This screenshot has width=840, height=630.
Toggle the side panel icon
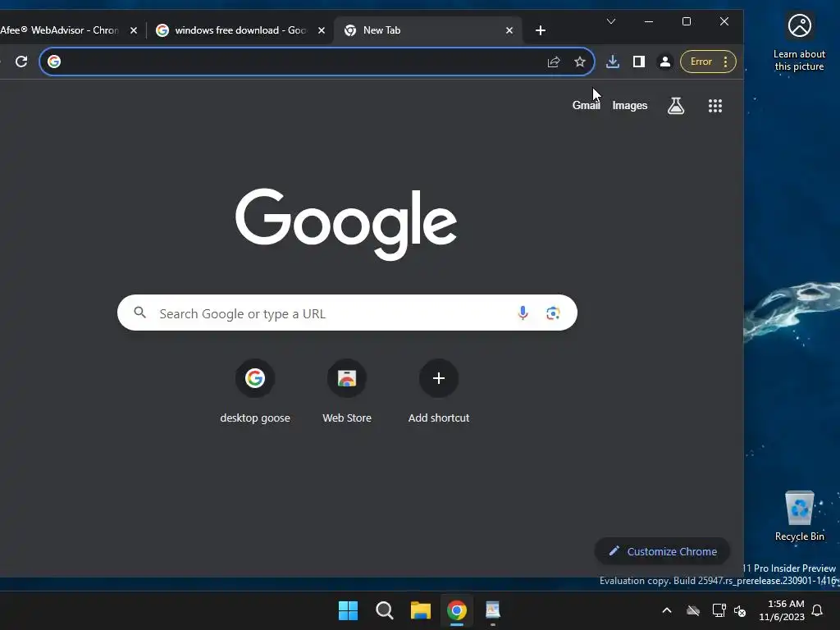point(638,62)
